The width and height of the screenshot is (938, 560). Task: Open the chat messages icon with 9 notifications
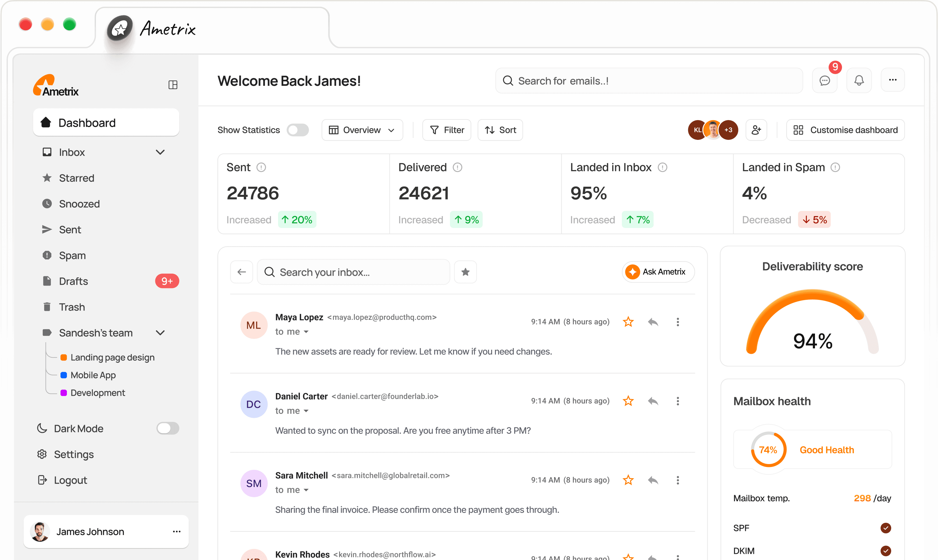pos(825,80)
